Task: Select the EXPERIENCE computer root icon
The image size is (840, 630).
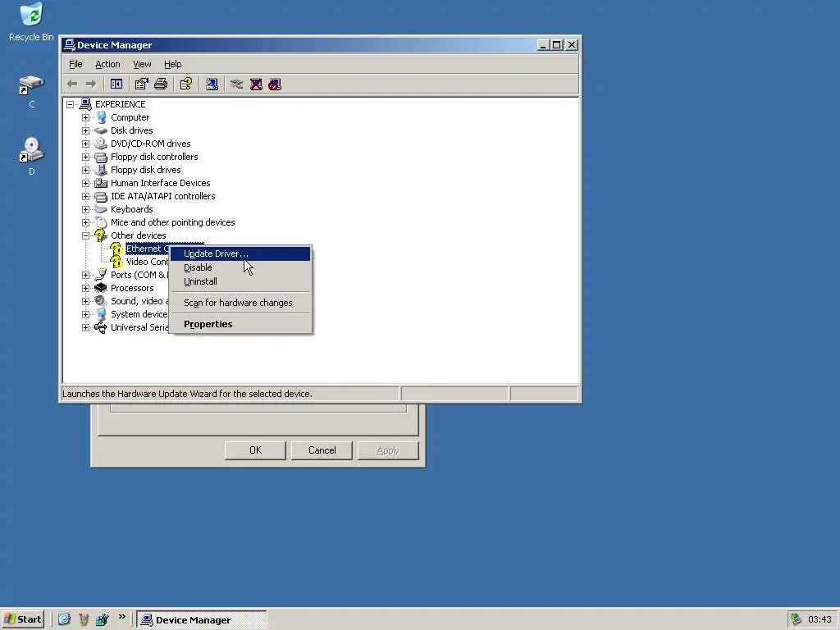Action: [85, 104]
